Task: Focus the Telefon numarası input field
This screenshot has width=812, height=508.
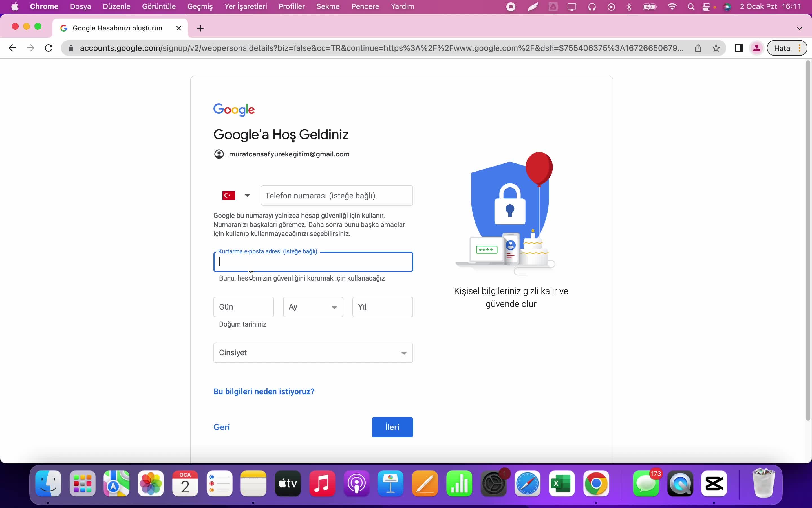Action: click(x=337, y=196)
